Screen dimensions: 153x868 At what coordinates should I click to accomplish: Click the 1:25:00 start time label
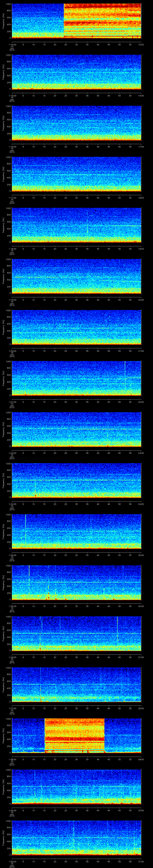(12, 606)
